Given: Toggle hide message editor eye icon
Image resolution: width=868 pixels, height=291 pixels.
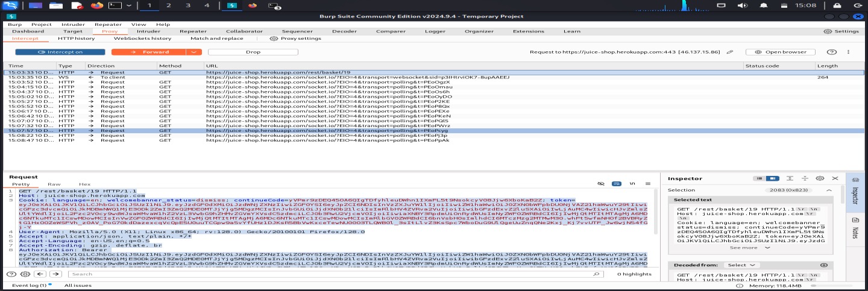Looking at the screenshot, I should pos(600,183).
